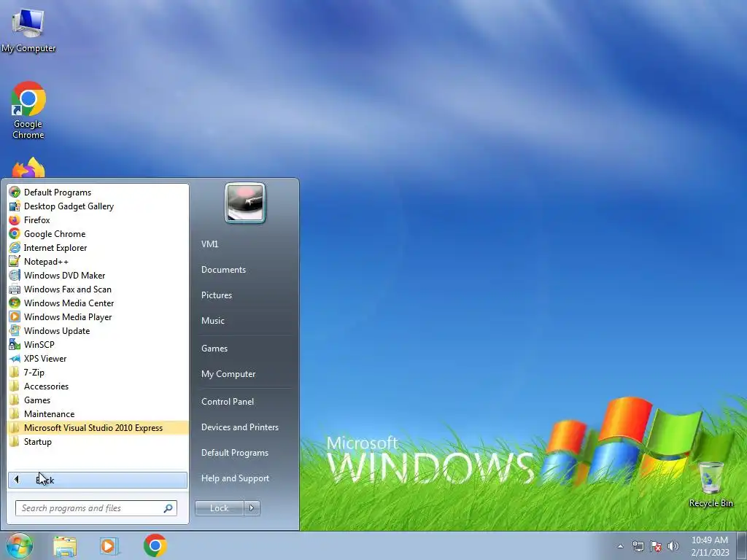This screenshot has width=747, height=560.
Task: Launch Desktop Gadget Gallery icon
Action: click(x=15, y=206)
